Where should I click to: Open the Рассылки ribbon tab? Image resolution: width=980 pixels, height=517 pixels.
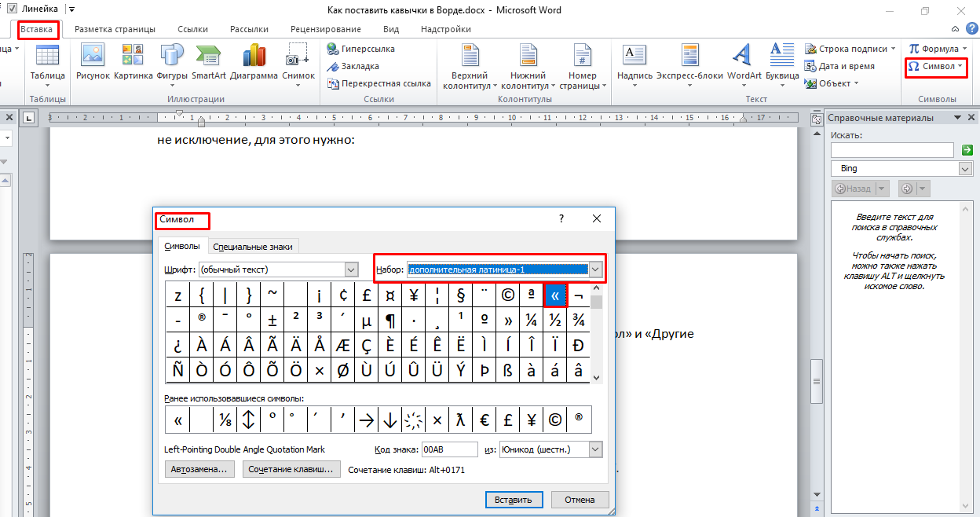pos(250,29)
